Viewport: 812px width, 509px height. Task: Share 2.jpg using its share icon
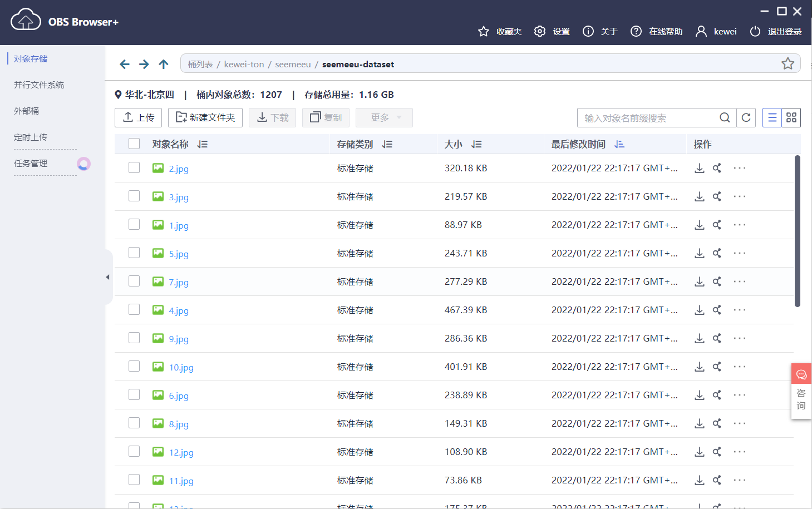(717, 168)
